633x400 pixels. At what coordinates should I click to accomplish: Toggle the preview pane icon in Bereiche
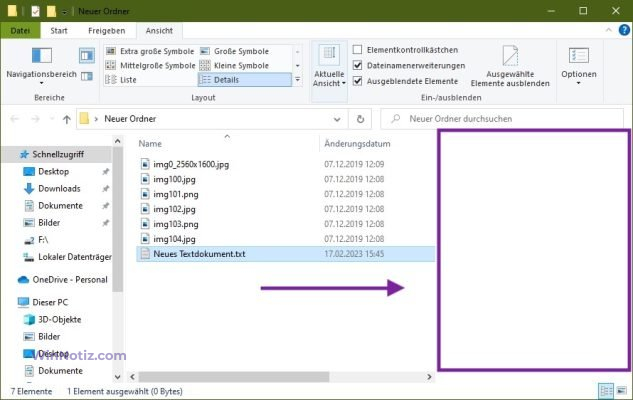(x=87, y=55)
